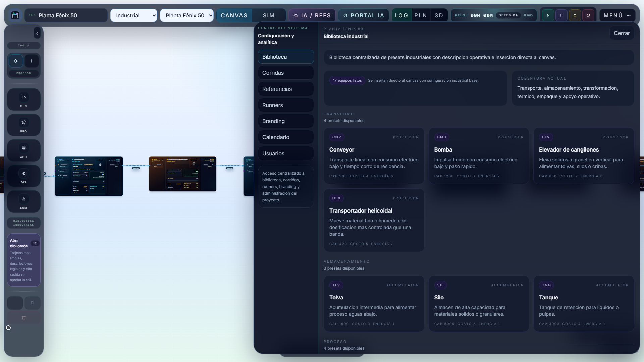This screenshot has width=644, height=362.
Task: Open the Abrir biblioteca card
Action: click(23, 260)
